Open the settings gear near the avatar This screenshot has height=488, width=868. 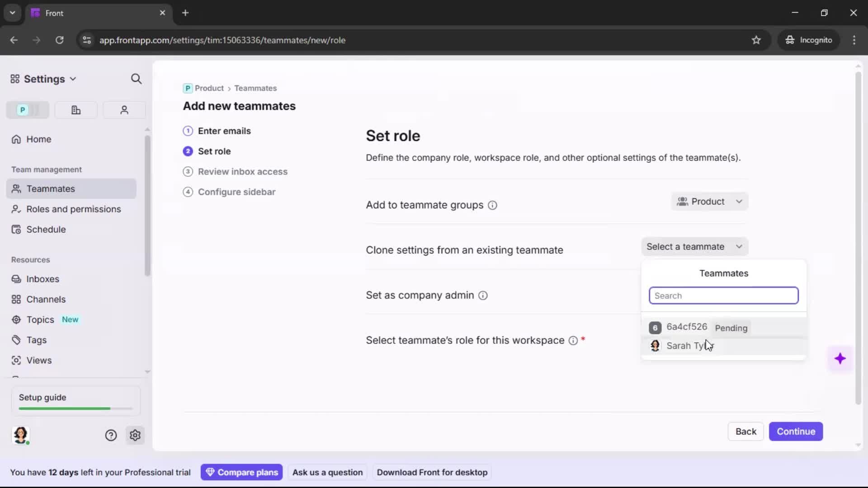coord(135,435)
